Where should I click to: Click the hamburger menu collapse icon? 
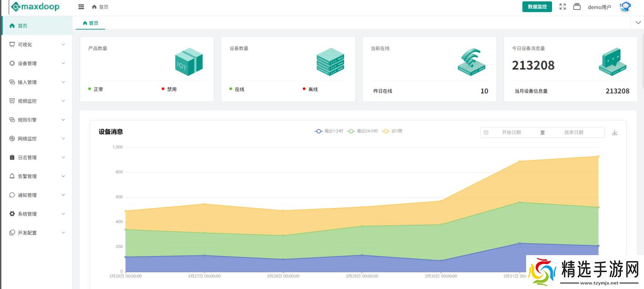(81, 7)
